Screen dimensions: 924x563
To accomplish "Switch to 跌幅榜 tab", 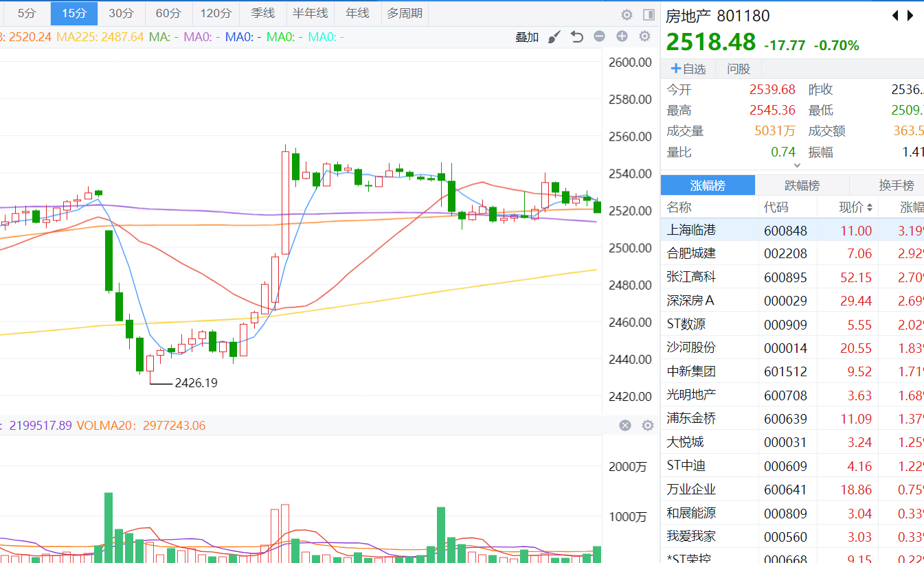I will click(802, 185).
